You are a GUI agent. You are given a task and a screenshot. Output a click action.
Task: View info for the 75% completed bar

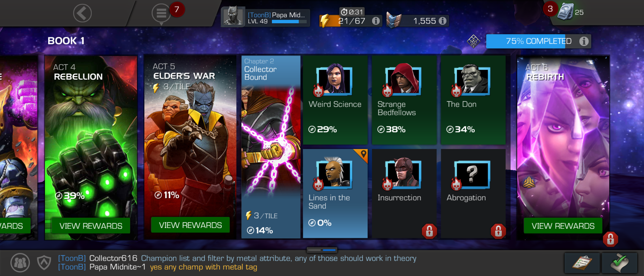pos(584,41)
